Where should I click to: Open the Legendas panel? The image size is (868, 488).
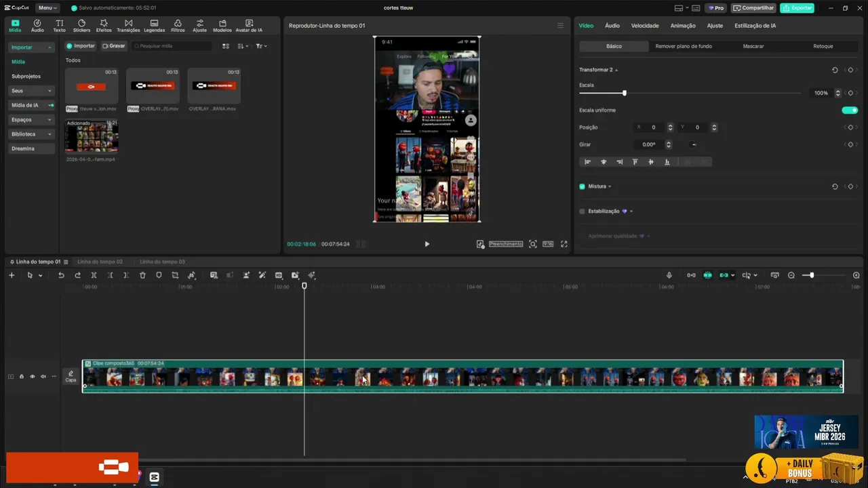[154, 26]
